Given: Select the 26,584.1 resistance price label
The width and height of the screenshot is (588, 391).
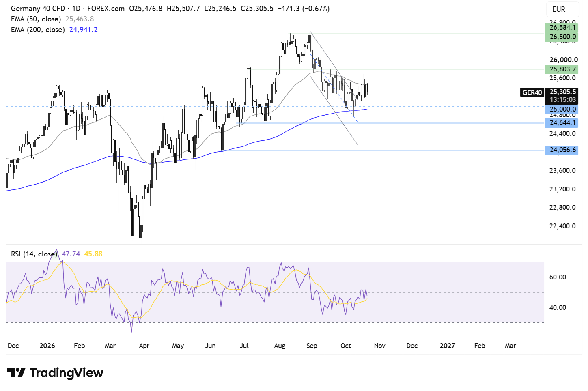Looking at the screenshot, I should [562, 28].
